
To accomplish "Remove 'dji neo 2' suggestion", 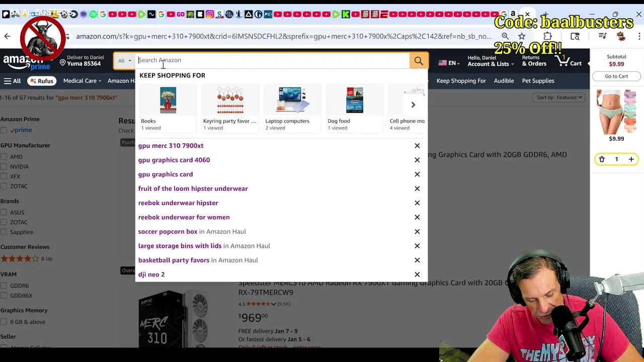I will coord(417,275).
